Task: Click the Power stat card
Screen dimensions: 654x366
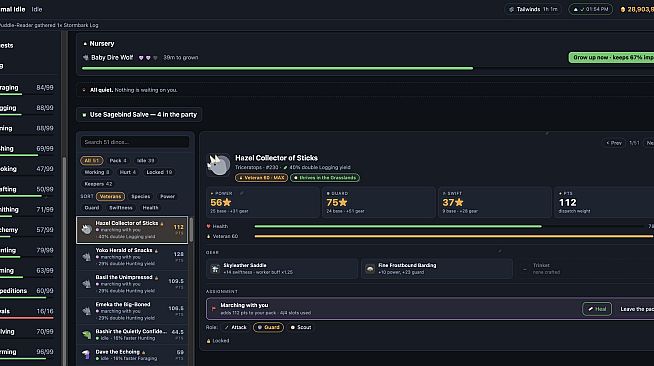Action: (x=263, y=202)
